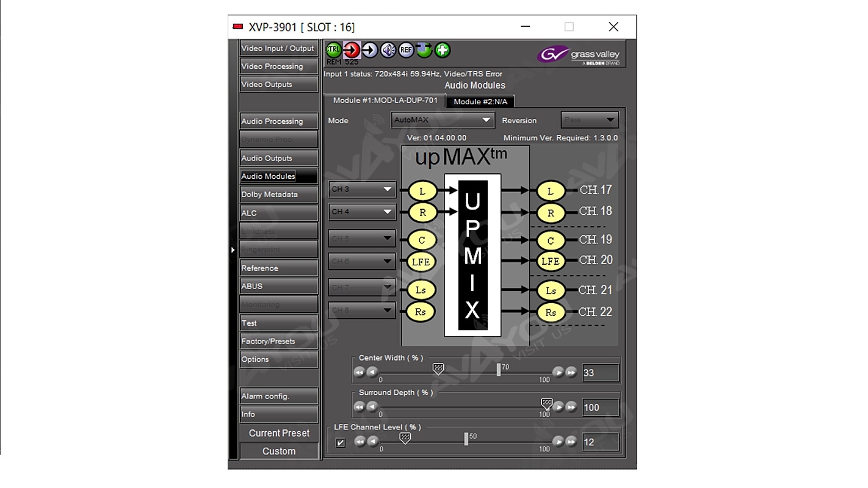Viewport: 868px width, 488px height.
Task: Switch to Module #2:N/A tab
Action: [x=480, y=102]
